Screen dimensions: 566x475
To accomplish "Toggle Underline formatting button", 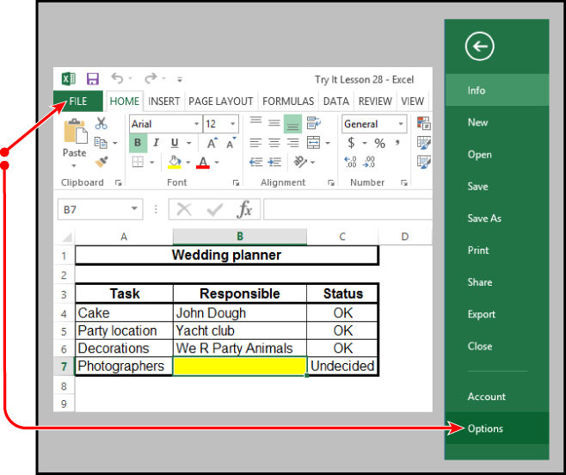I will tap(175, 143).
